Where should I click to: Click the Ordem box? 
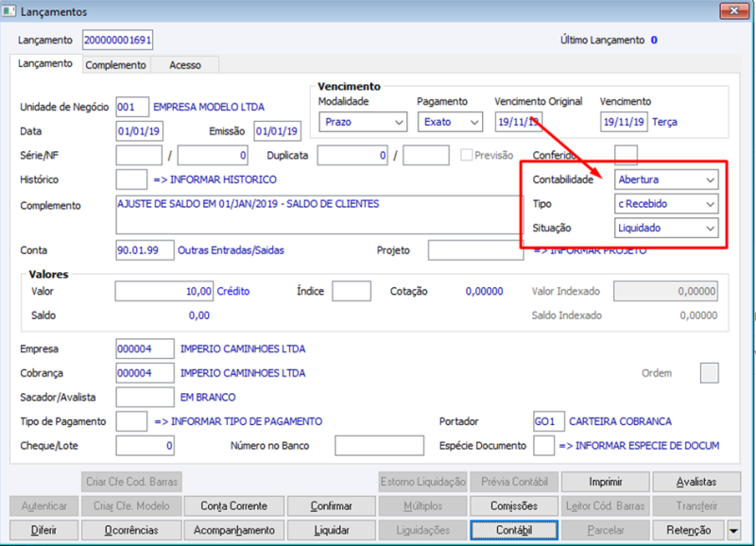(x=710, y=373)
